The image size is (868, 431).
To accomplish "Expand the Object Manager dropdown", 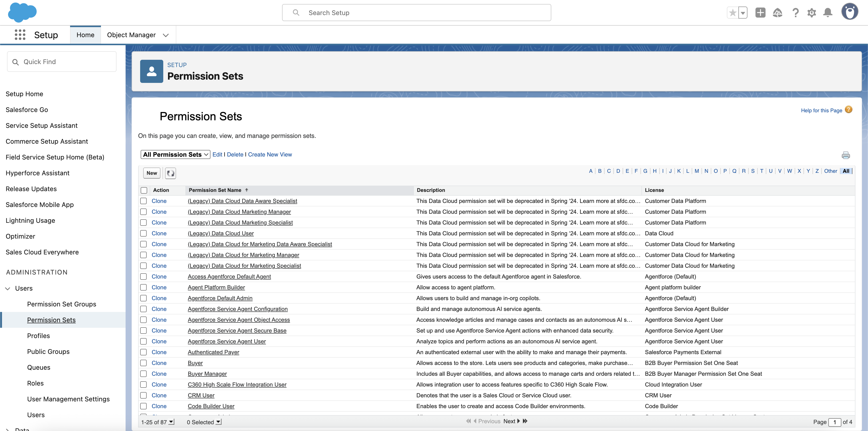I will pyautogui.click(x=166, y=35).
